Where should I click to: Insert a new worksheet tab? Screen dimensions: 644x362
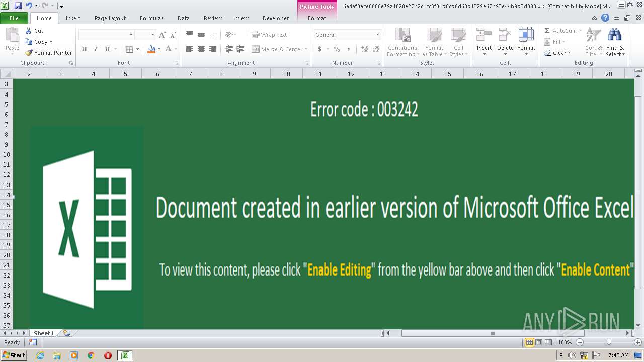pyautogui.click(x=67, y=333)
